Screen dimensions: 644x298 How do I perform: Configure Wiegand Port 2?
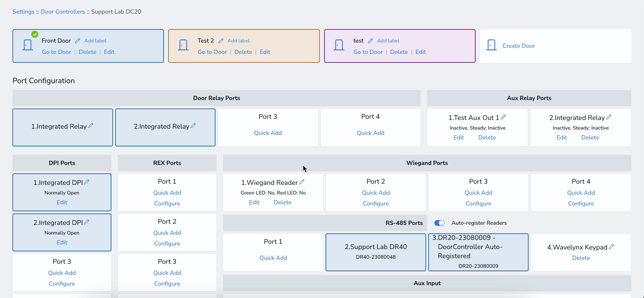tap(376, 203)
